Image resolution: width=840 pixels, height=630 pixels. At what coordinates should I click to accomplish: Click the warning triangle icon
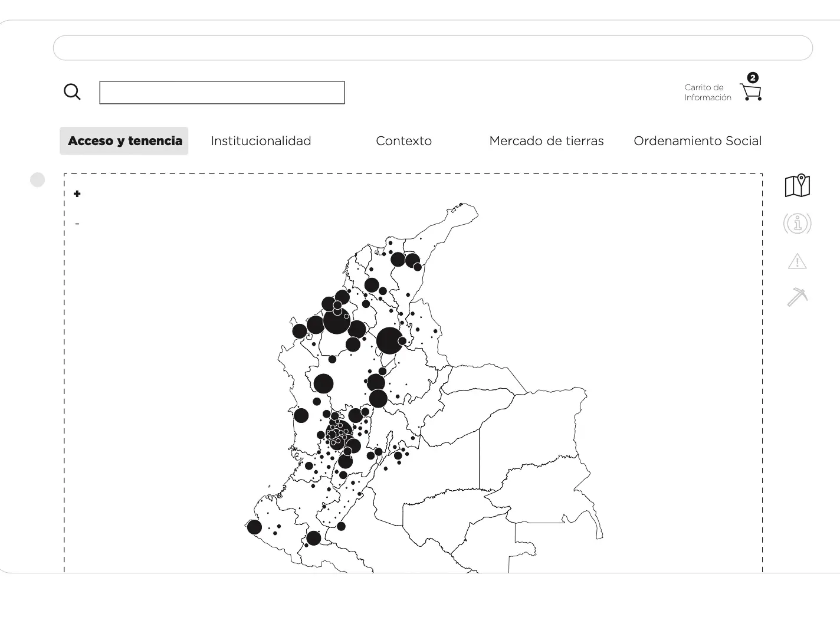coord(797,261)
